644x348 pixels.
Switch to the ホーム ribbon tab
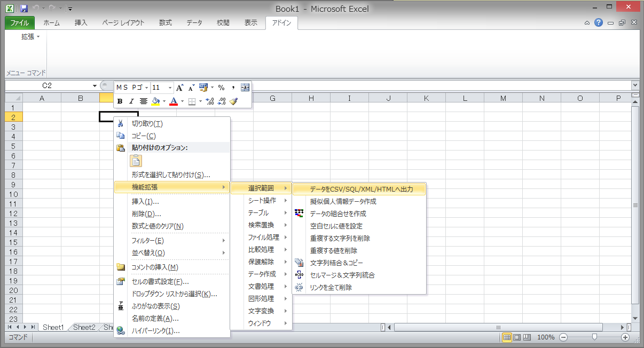tap(51, 23)
